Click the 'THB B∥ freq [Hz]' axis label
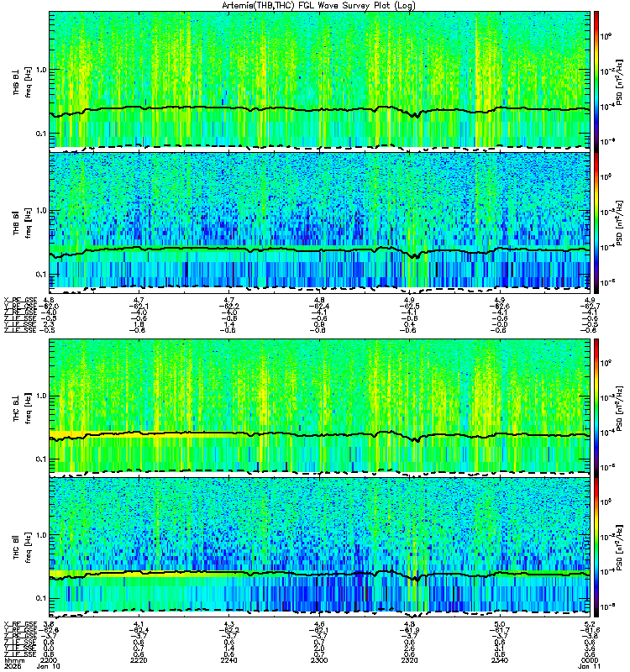This screenshot has width=630, height=672. pyautogui.click(x=23, y=223)
